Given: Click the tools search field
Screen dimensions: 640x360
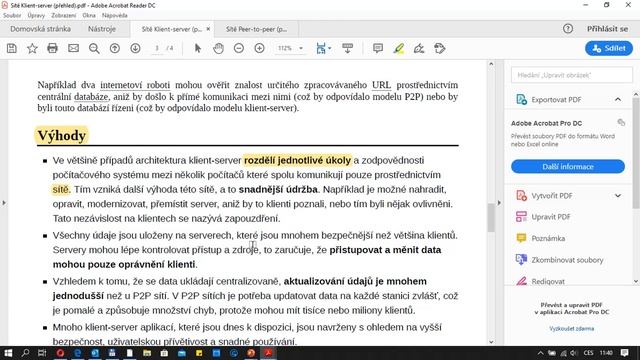Looking at the screenshot, I should click(571, 75).
